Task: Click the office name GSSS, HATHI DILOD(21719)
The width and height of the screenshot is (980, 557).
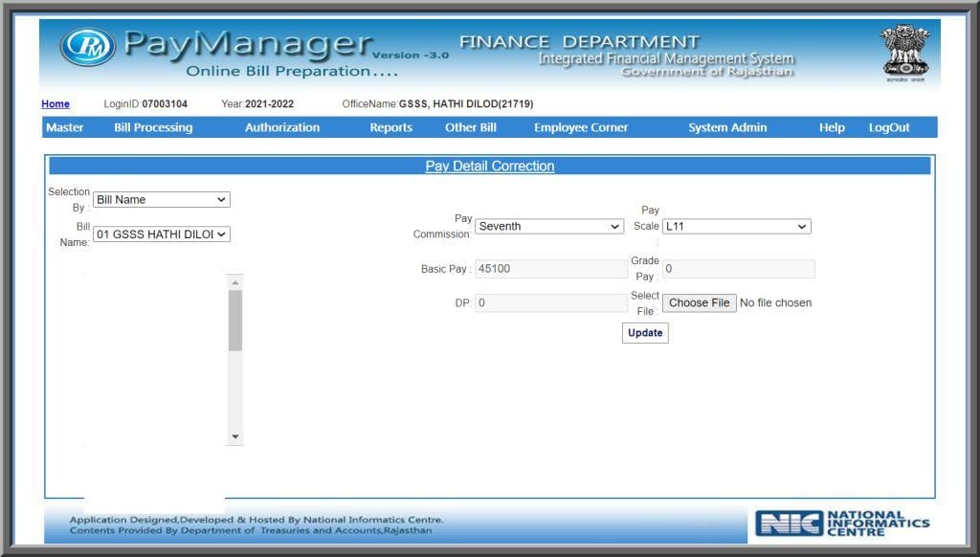Action: click(466, 103)
